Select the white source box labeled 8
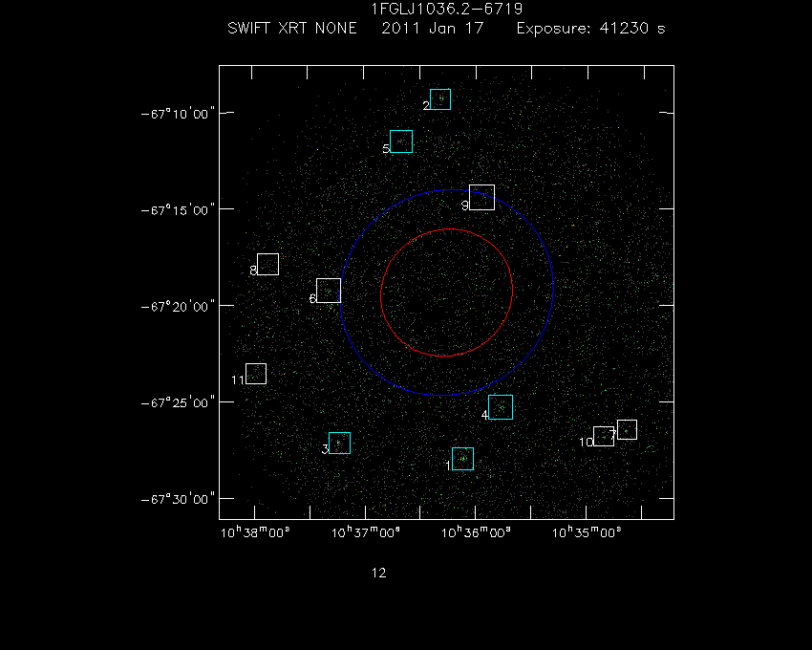The width and height of the screenshot is (812, 650). point(267,265)
